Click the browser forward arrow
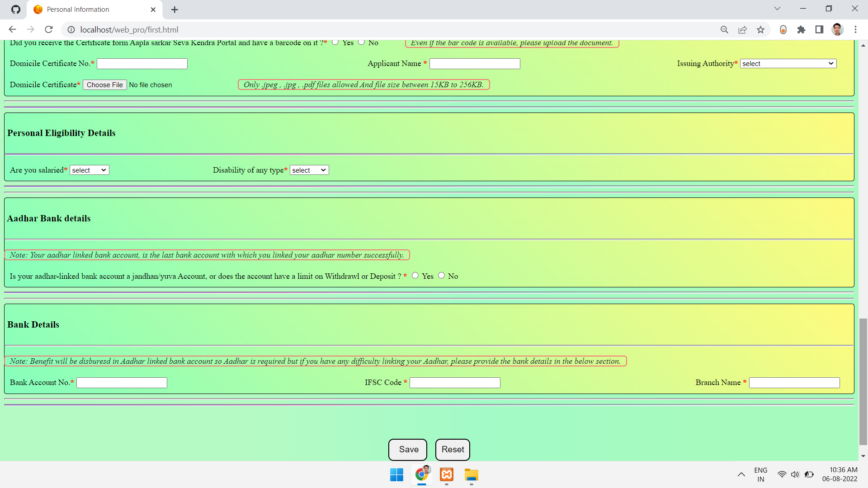This screenshot has height=488, width=868. [30, 29]
